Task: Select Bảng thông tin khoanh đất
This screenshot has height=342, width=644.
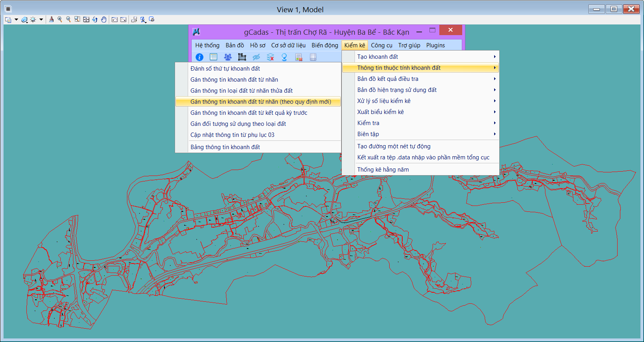Action: pos(225,147)
